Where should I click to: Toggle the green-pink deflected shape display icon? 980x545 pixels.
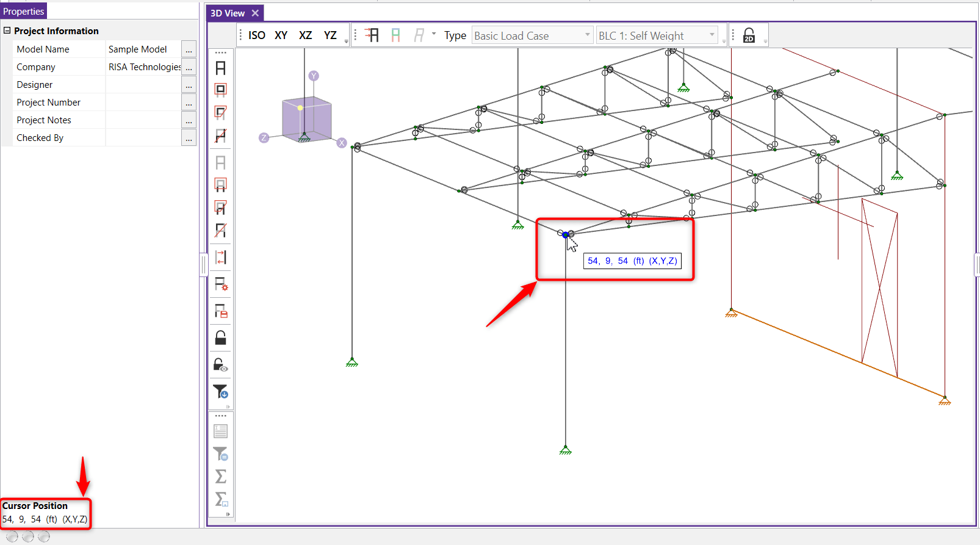(x=396, y=35)
